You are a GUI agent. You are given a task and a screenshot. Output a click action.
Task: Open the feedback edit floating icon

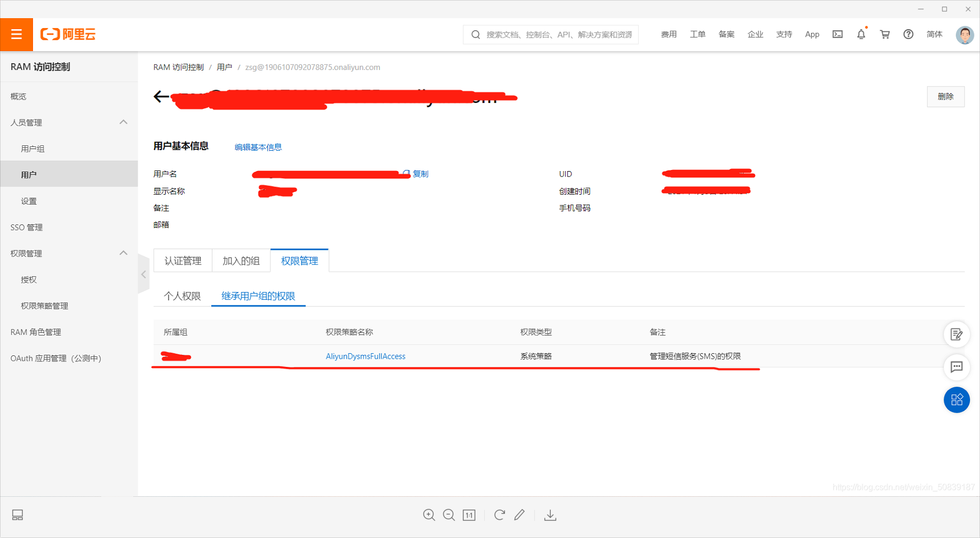click(x=956, y=334)
